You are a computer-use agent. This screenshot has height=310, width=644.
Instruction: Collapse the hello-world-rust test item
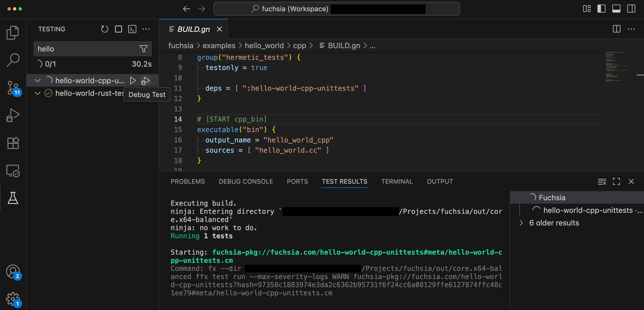pyautogui.click(x=37, y=93)
